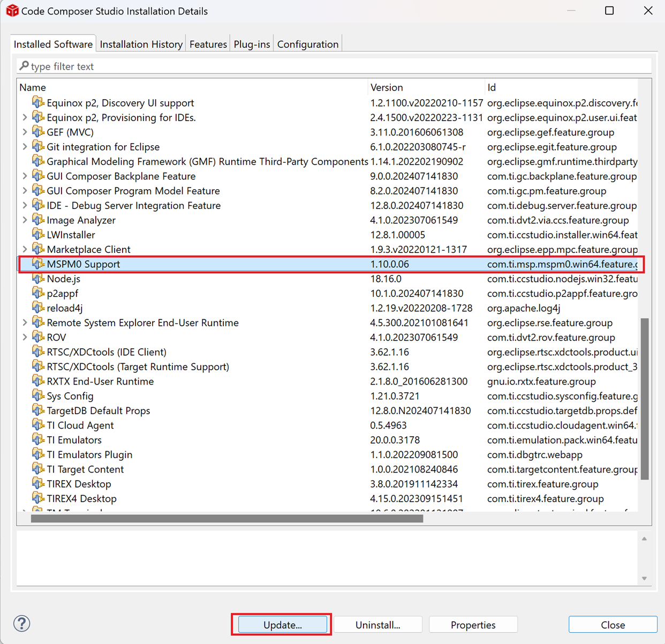
Task: Click the feature icon beside TIREX4 Desktop
Action: coord(38,498)
